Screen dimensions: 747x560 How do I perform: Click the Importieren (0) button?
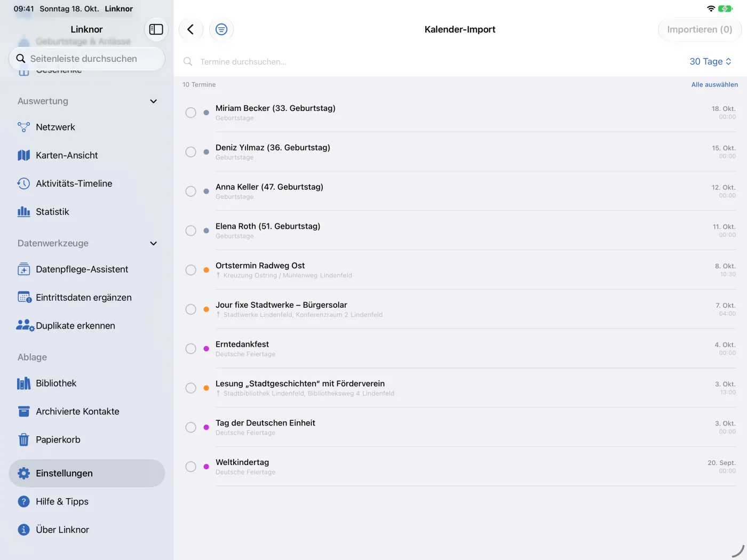[700, 29]
